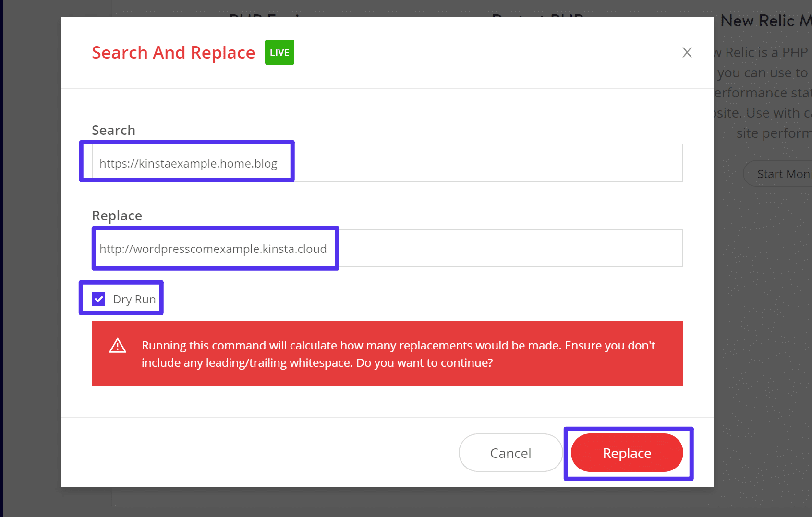
Task: Click the Search And Replace title text
Action: pos(173,52)
